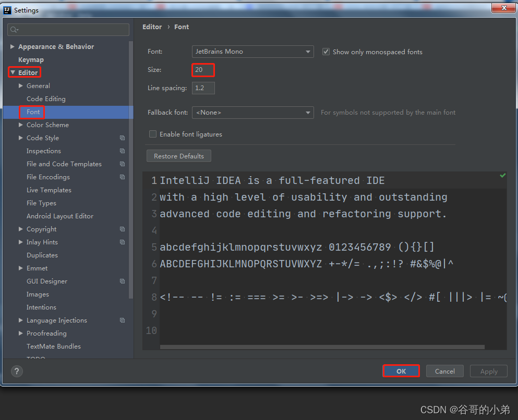Open Intentions settings page
Screen dimensions: 518x420
tap(41, 307)
